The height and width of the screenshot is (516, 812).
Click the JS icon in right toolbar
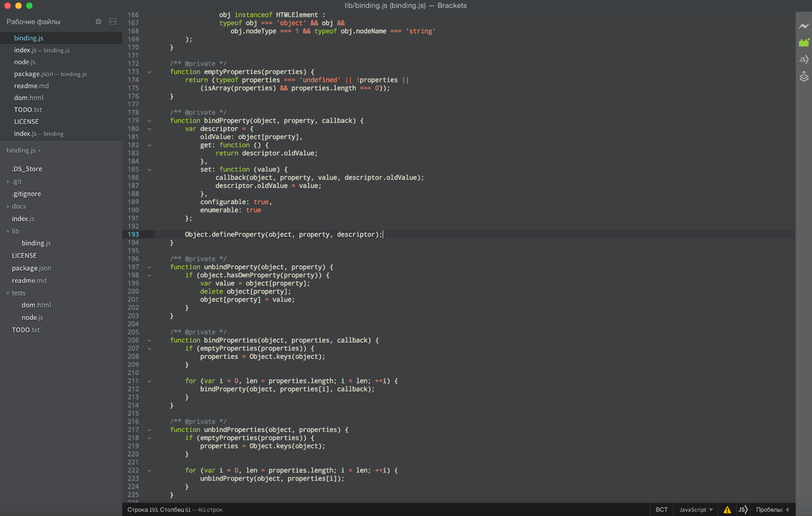[804, 60]
